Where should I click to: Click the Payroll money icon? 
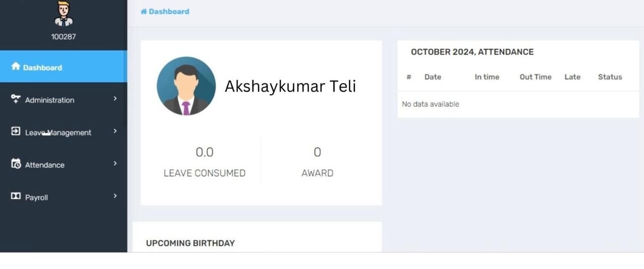16,196
